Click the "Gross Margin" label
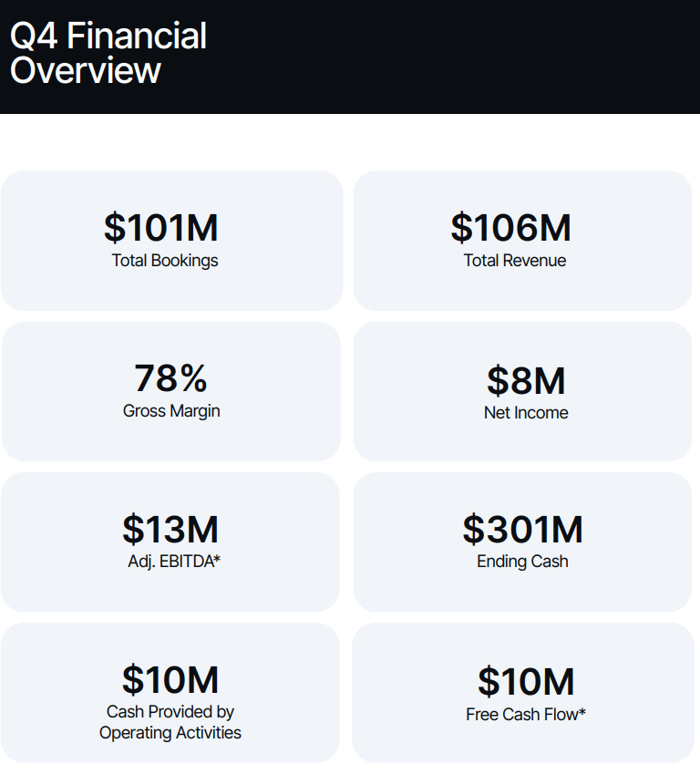Viewport: 700px width, 764px height. tap(171, 411)
